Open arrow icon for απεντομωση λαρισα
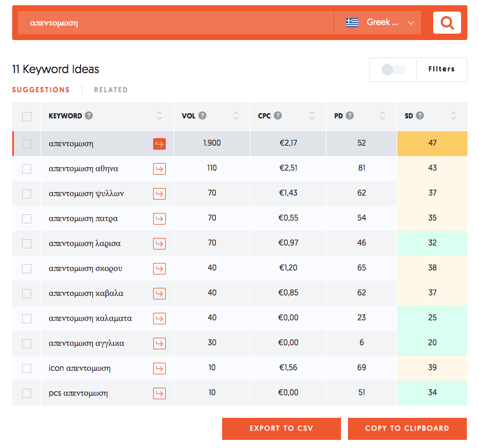This screenshot has height=448, width=479. coord(159,244)
